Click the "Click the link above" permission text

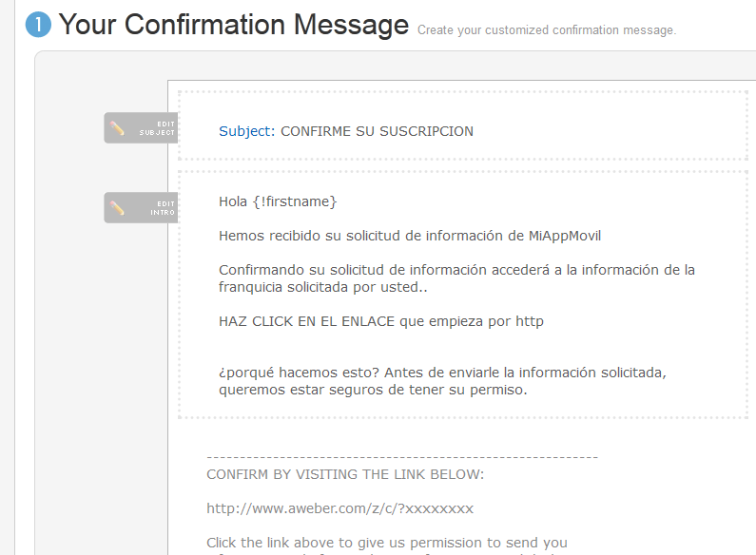coord(387,543)
